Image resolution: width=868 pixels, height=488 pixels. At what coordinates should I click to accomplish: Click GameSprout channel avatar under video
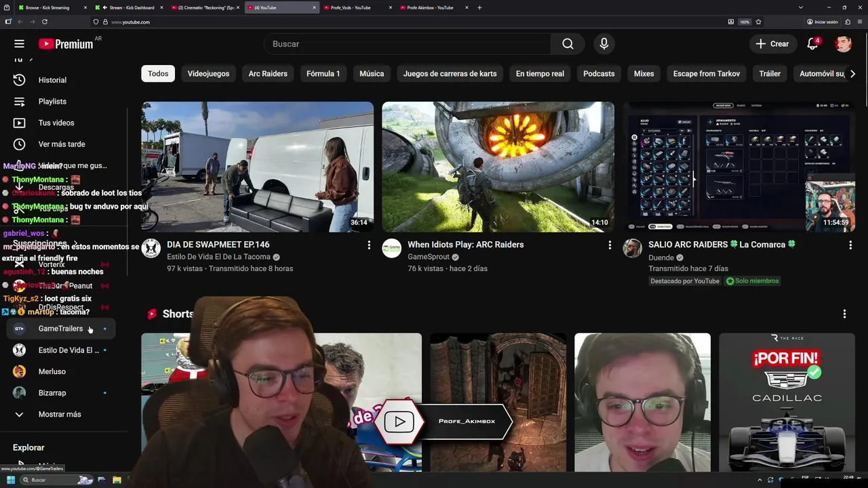(x=391, y=249)
